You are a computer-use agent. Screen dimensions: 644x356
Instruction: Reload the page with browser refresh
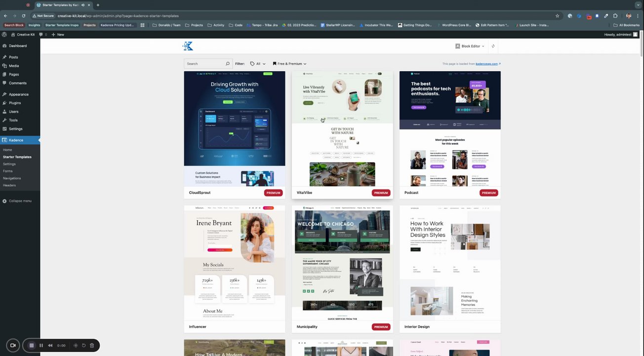(x=23, y=16)
